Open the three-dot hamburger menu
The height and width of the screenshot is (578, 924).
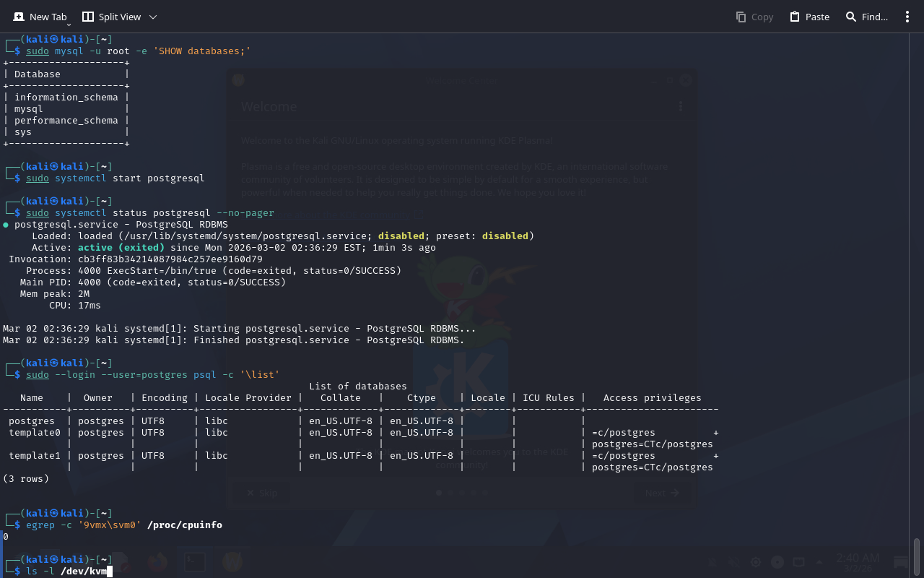(x=907, y=17)
